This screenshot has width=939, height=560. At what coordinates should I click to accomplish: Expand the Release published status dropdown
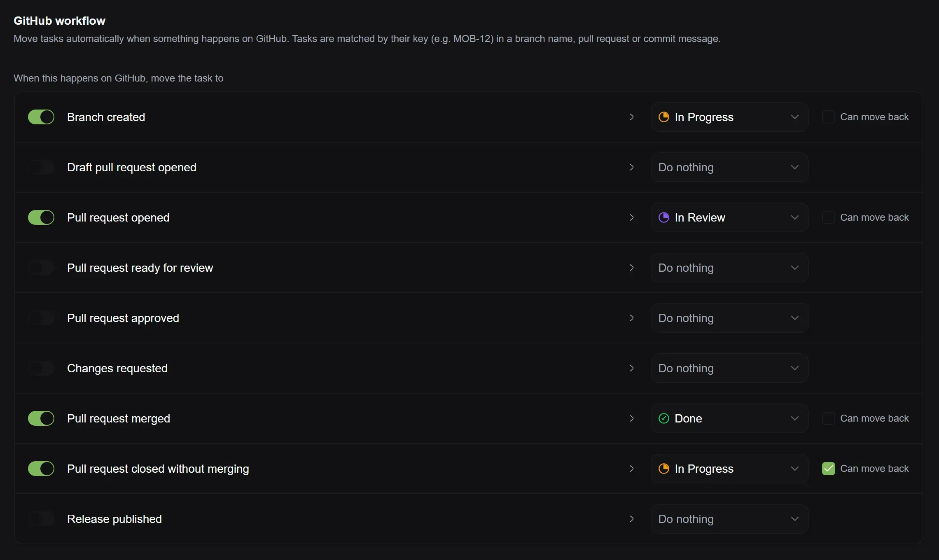click(729, 519)
